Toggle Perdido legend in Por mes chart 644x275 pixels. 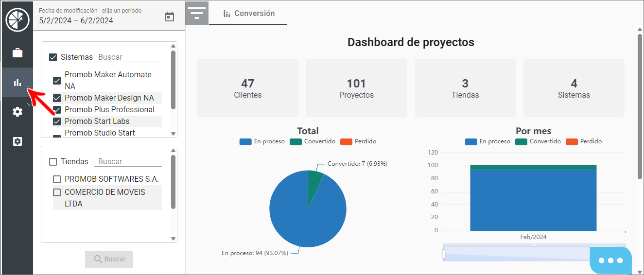pos(584,141)
